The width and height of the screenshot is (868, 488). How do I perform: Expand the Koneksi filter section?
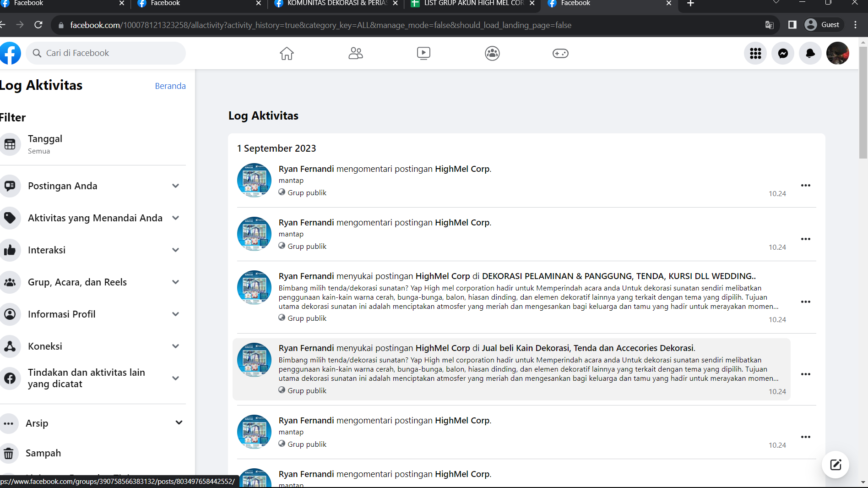point(175,346)
